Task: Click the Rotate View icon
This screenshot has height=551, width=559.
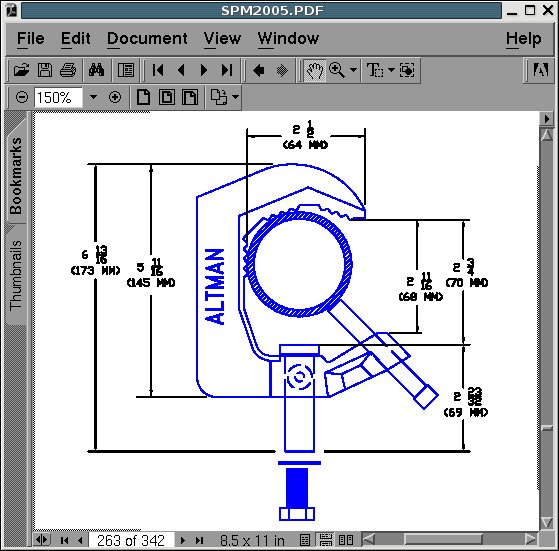Action: [219, 97]
